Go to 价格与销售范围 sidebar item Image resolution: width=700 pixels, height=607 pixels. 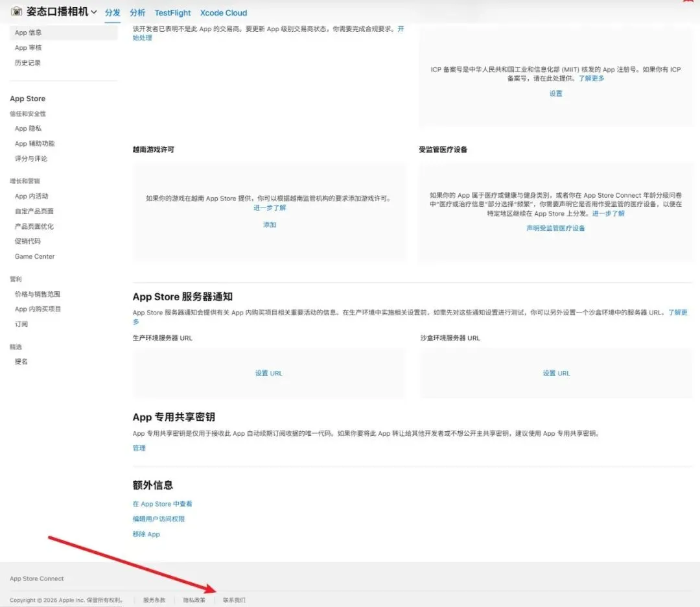pos(38,294)
